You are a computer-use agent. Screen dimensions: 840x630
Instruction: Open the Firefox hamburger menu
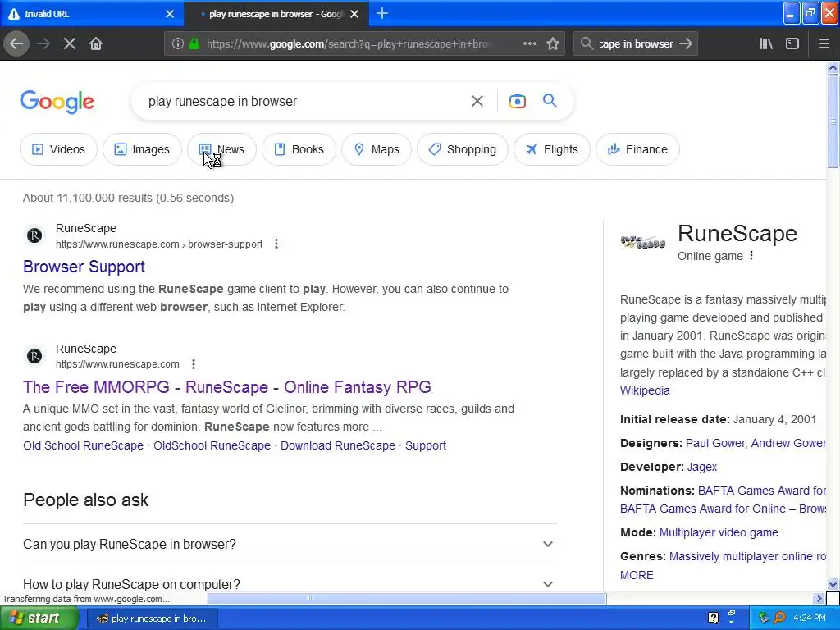824,44
